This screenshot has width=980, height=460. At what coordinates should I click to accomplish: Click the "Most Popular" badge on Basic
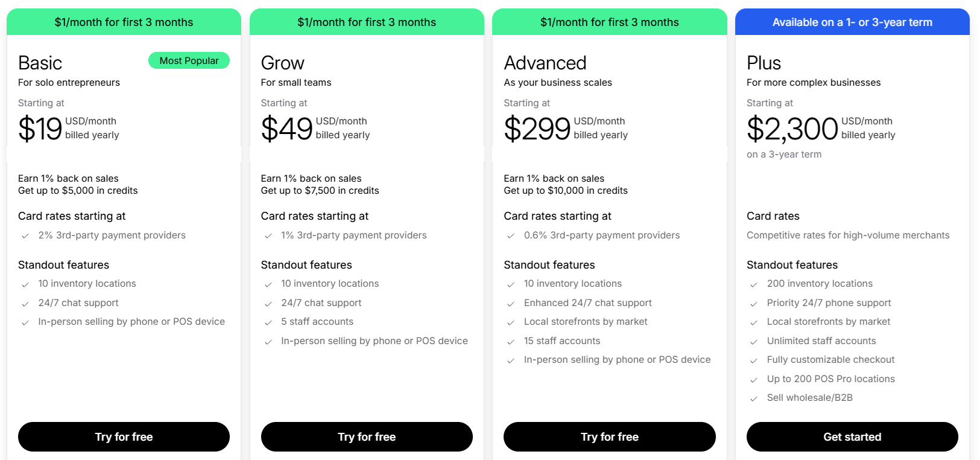tap(189, 60)
